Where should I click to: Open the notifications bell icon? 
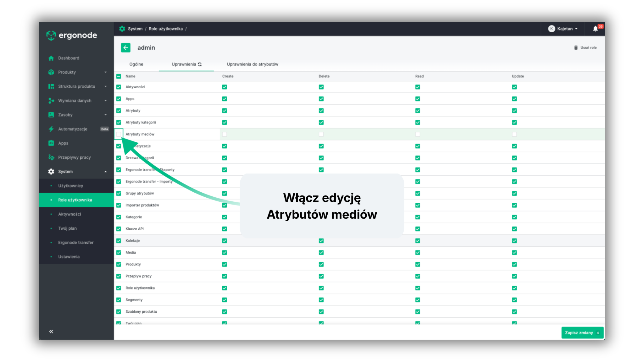tap(595, 29)
